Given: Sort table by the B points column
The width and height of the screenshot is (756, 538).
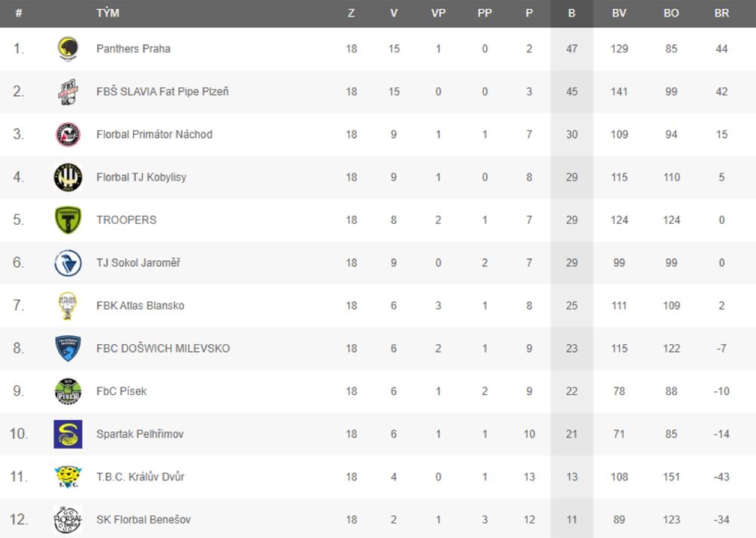Looking at the screenshot, I should coord(572,14).
